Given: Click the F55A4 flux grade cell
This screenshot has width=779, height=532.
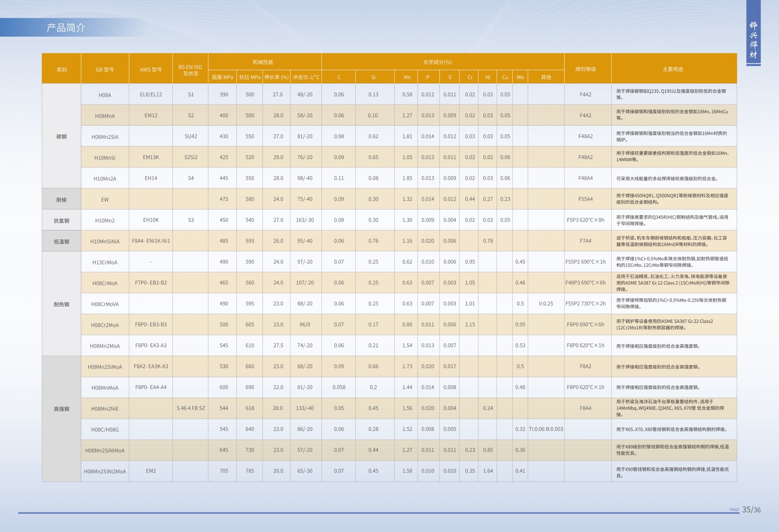Looking at the screenshot, I should [585, 199].
